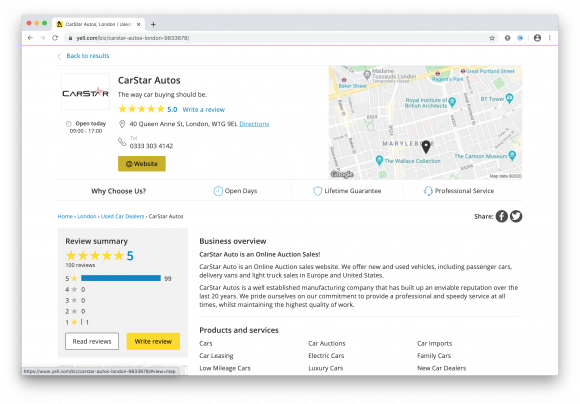
Task: Click Write a review link near rating
Action: (203, 110)
